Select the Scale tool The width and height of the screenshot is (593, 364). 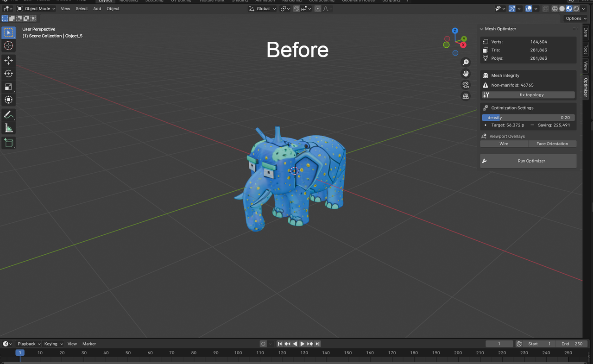(x=8, y=87)
